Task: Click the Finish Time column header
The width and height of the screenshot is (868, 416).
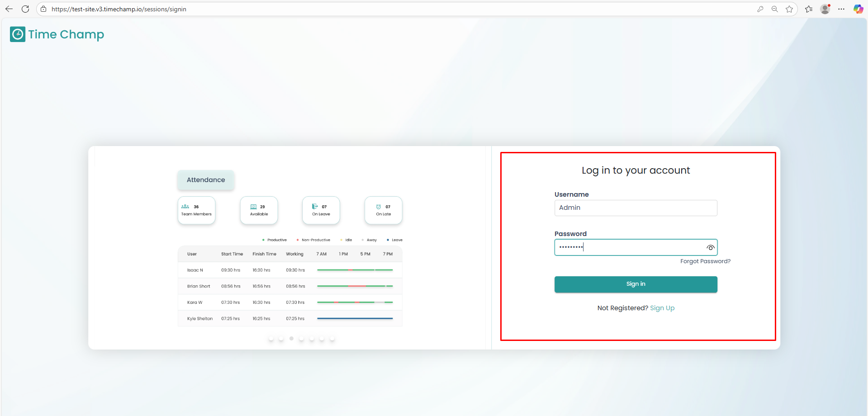Action: pos(265,254)
